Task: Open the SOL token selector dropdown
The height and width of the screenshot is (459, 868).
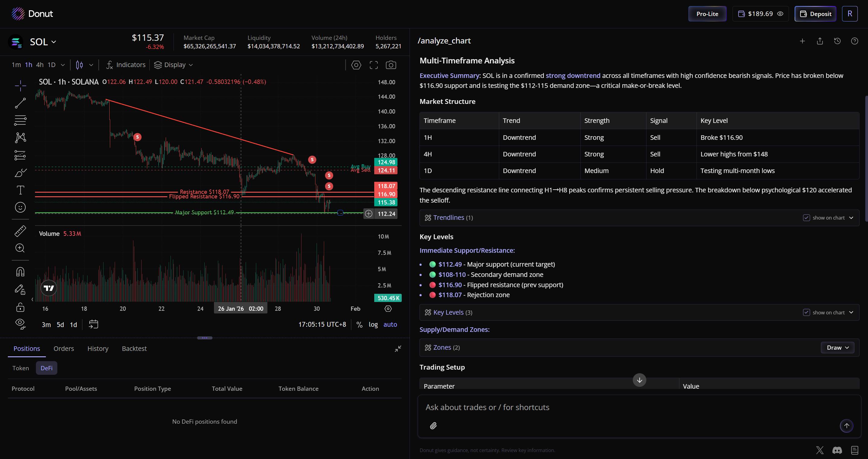Action: click(x=43, y=41)
